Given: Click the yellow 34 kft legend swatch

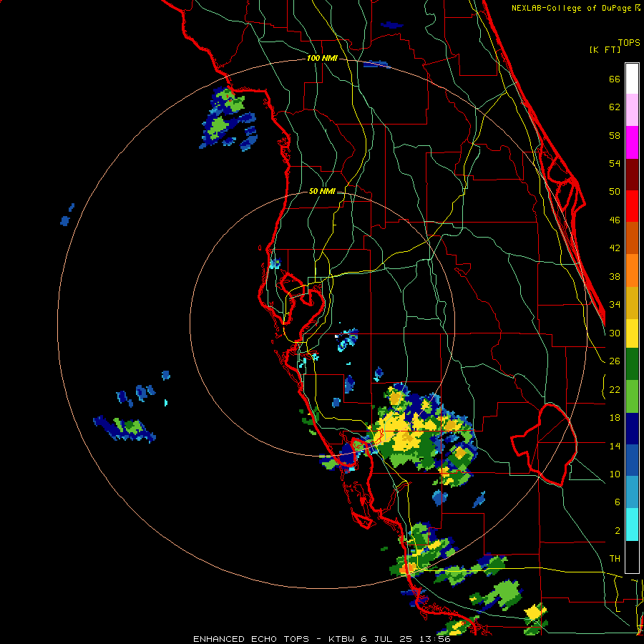Looking at the screenshot, I should tap(632, 333).
